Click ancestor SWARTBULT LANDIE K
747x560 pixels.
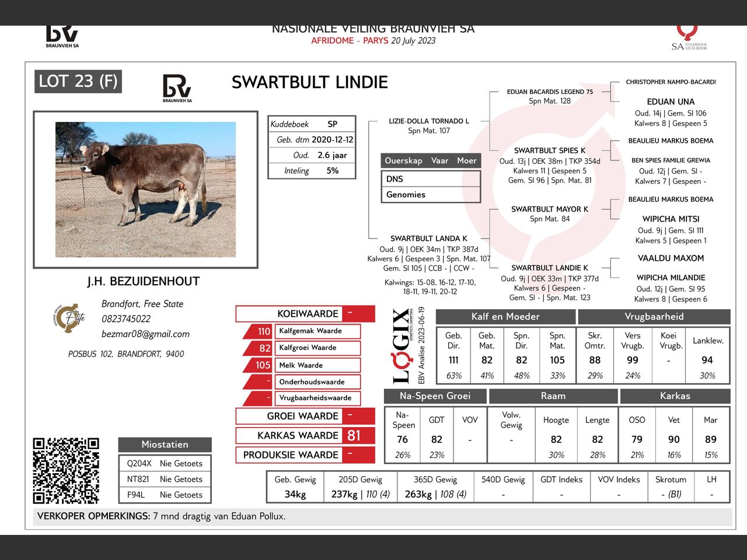[x=550, y=268]
